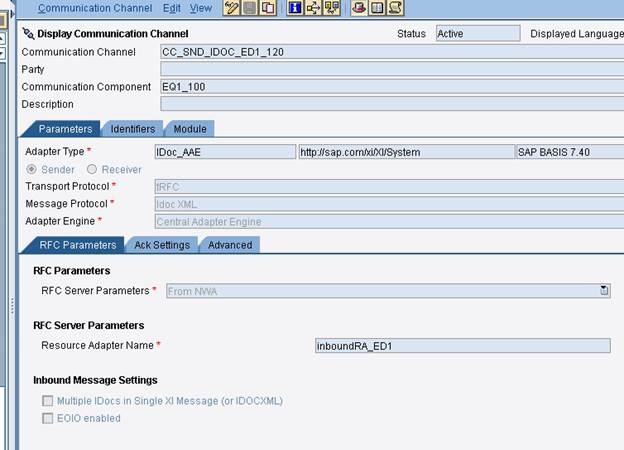Click the empty Party field
624x450 pixels.
pyautogui.click(x=392, y=69)
